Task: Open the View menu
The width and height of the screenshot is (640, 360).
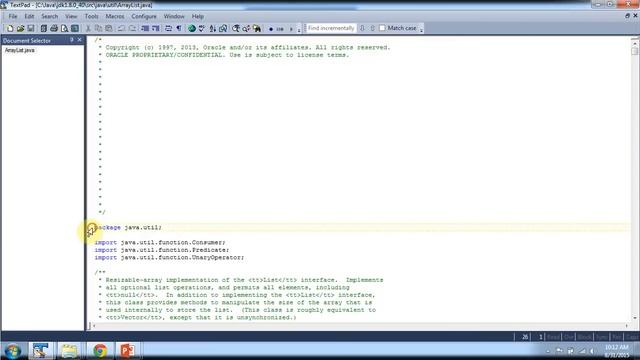Action: pos(71,16)
